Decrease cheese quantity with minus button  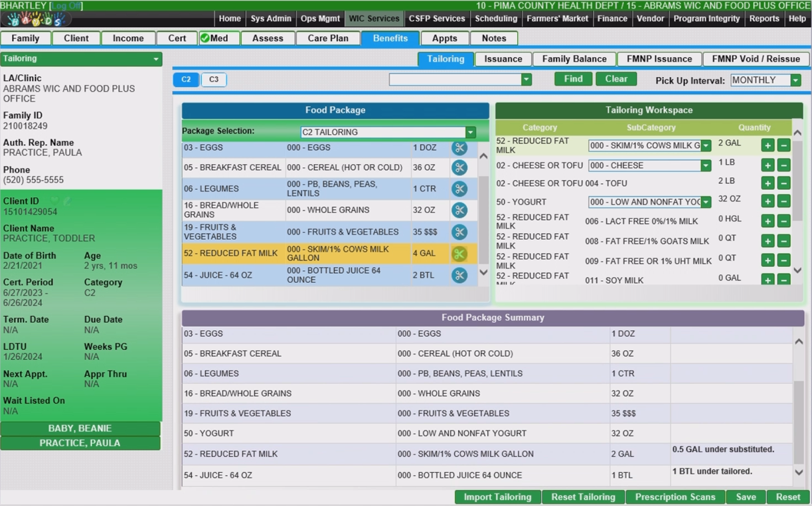[x=783, y=165]
